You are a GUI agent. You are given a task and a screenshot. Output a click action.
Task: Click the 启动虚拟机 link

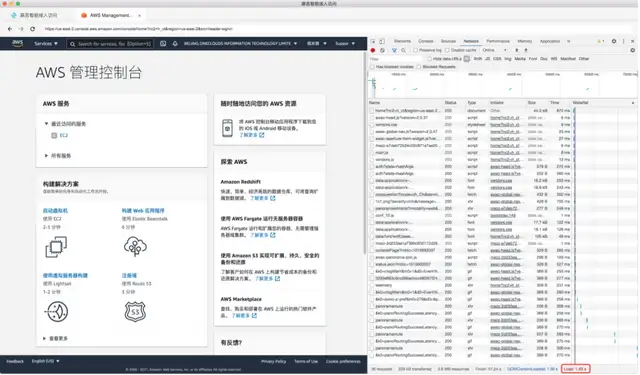point(56,211)
